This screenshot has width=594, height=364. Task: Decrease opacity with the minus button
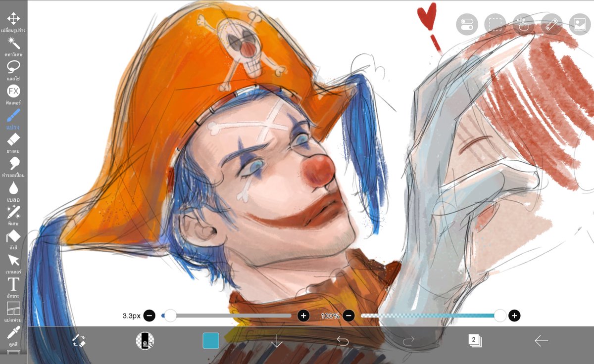coord(348,316)
